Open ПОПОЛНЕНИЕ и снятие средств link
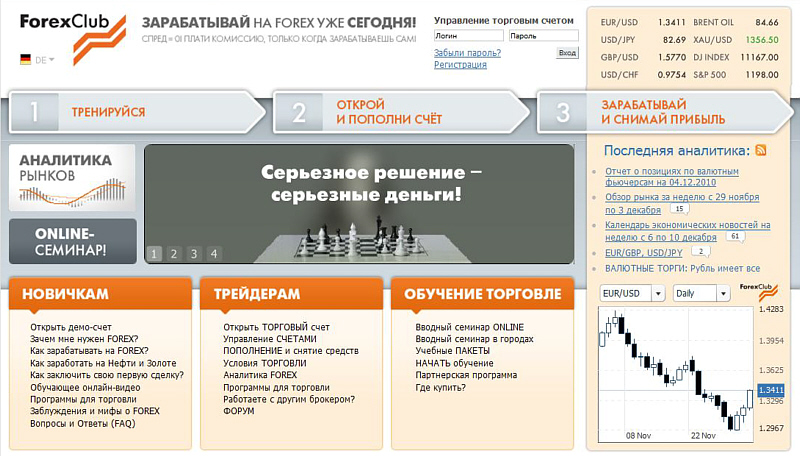Screen dimensions: 800x456 (291, 351)
